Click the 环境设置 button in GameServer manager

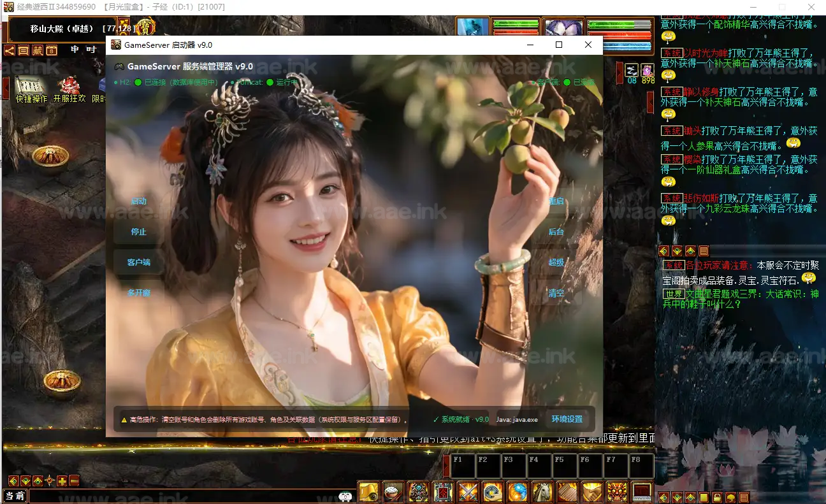(x=567, y=419)
